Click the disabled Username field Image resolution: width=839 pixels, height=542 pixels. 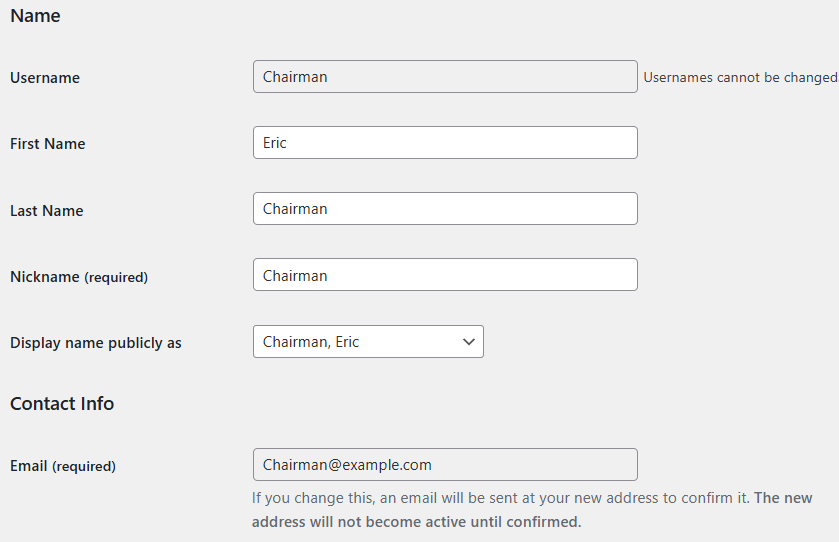pos(445,77)
